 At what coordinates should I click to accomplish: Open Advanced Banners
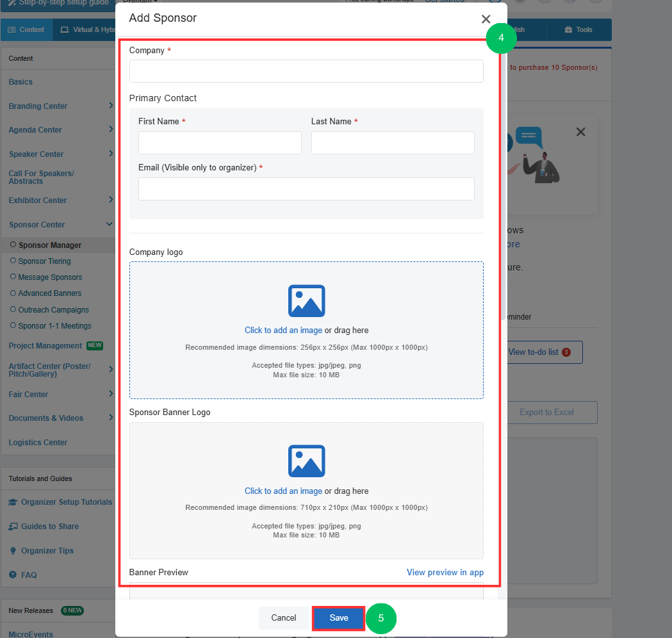coord(50,293)
